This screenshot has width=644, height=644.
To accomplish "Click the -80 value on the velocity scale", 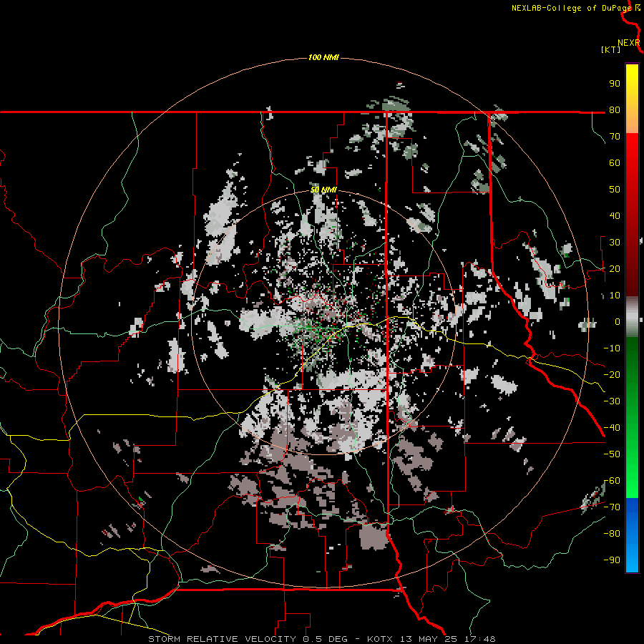I will [612, 534].
